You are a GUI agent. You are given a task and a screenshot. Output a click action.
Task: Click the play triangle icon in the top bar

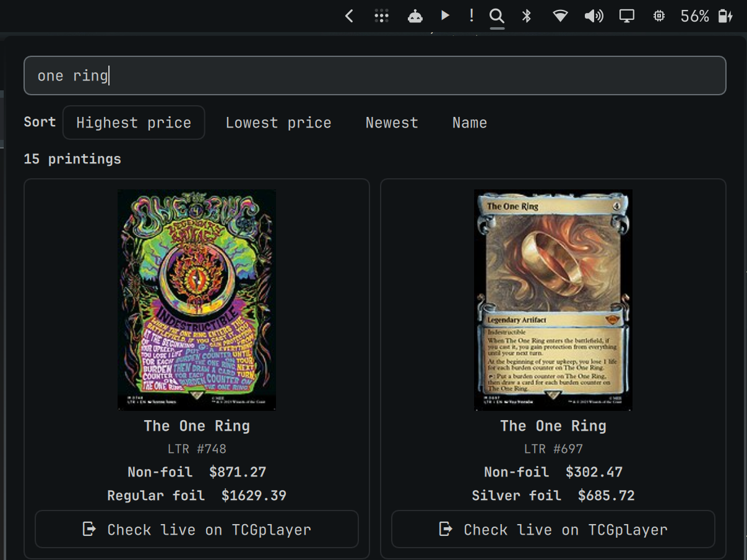[x=445, y=15]
